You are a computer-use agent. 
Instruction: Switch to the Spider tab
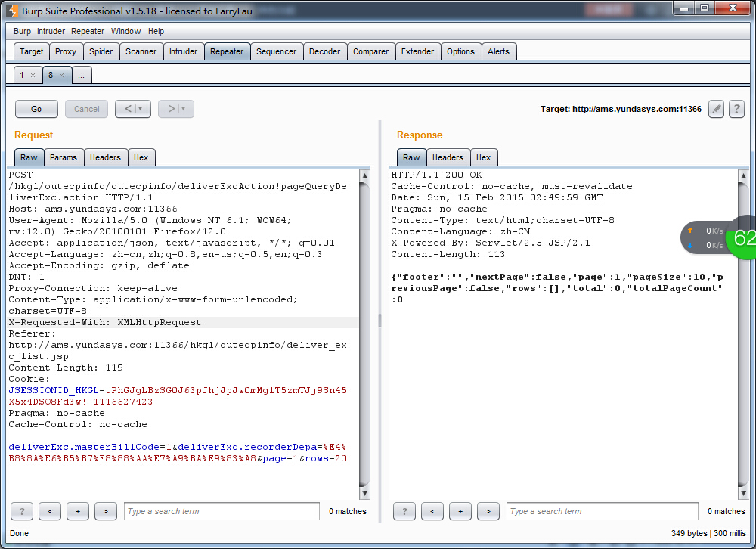pyautogui.click(x=101, y=51)
